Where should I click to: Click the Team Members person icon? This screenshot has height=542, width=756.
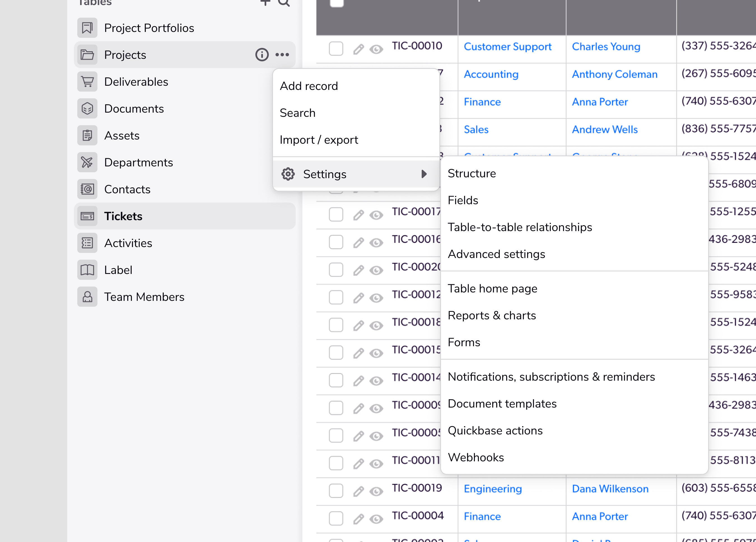point(87,297)
